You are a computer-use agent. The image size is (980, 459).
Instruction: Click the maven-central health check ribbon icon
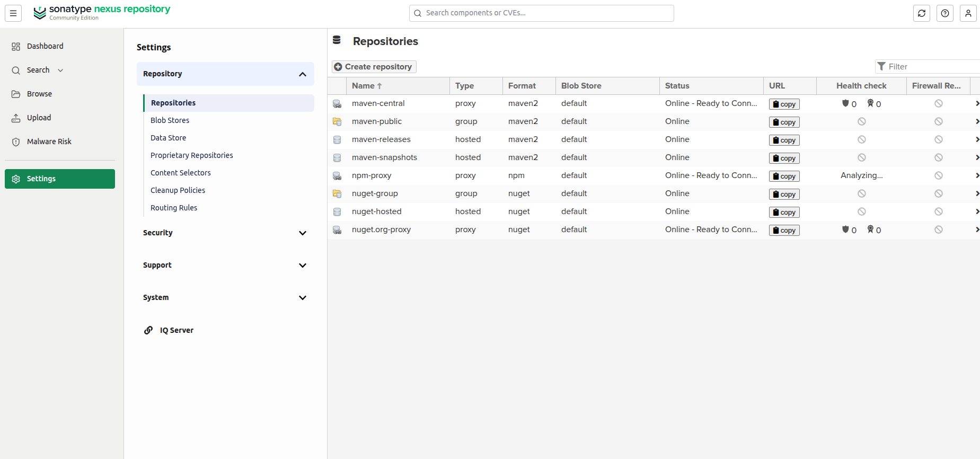870,103
